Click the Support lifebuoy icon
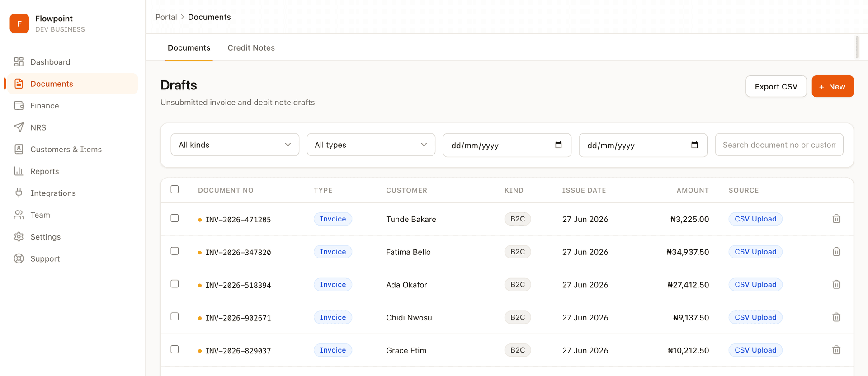This screenshot has width=868, height=376. (19, 258)
